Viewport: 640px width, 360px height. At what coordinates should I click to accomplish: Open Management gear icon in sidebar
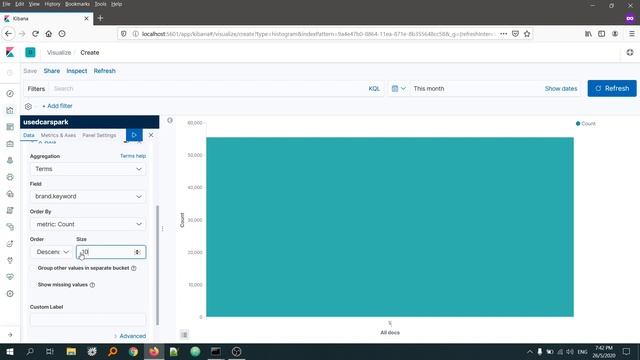(10, 293)
